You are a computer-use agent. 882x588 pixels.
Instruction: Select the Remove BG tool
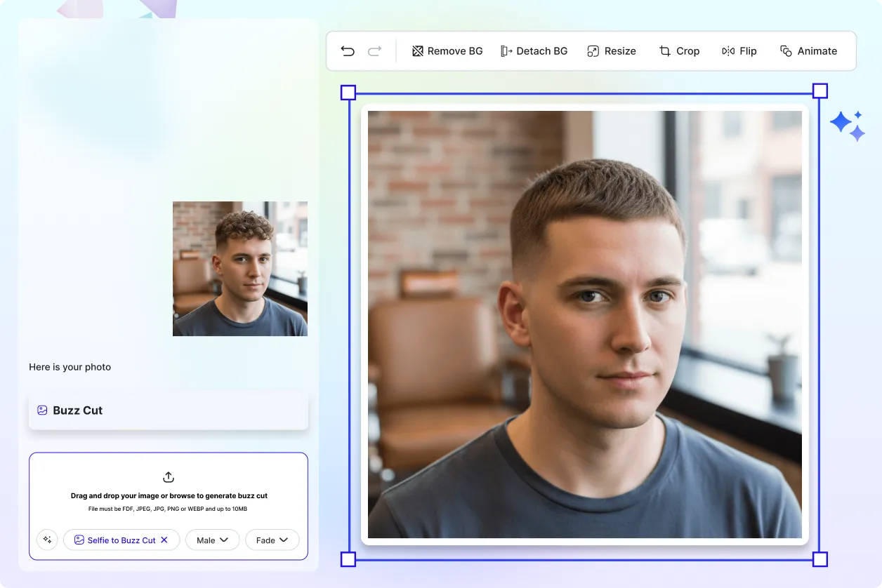[447, 51]
